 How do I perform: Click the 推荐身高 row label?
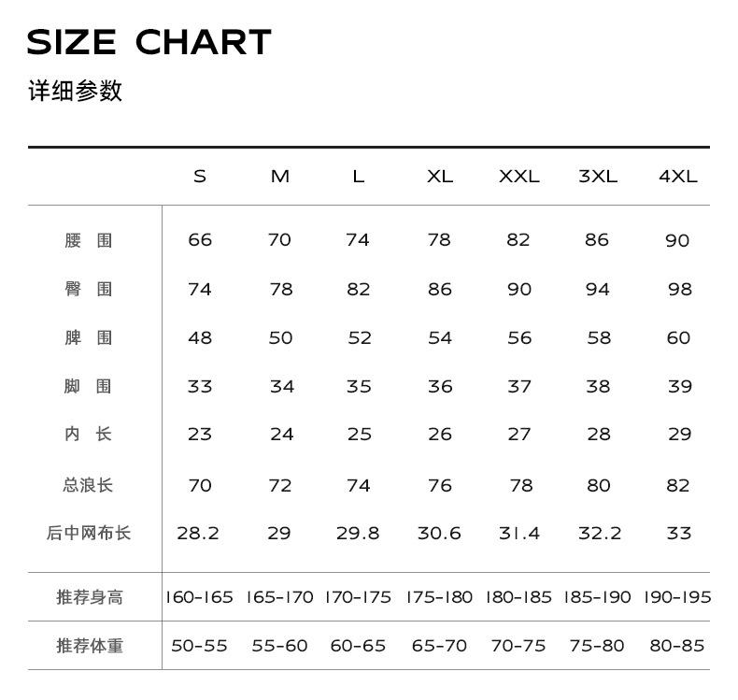tap(90, 597)
